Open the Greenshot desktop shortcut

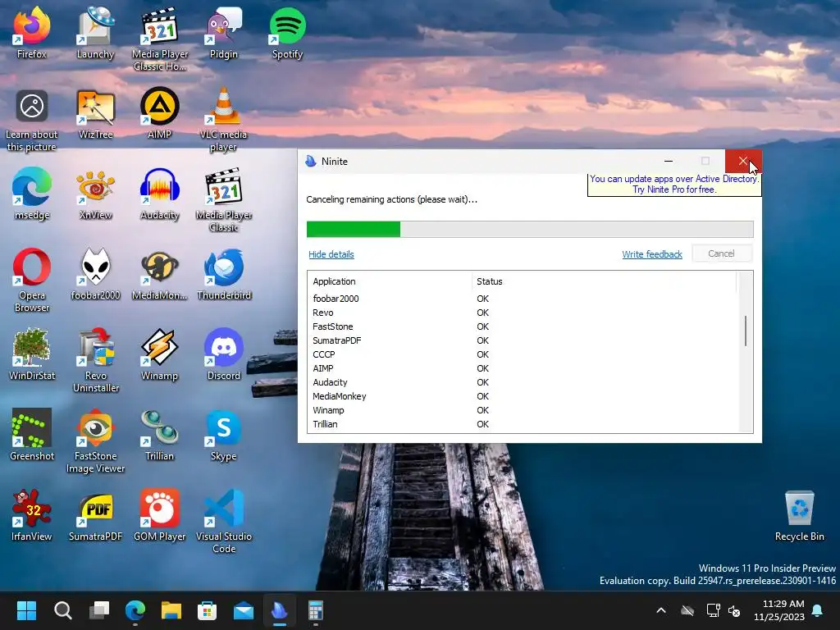coord(32,435)
